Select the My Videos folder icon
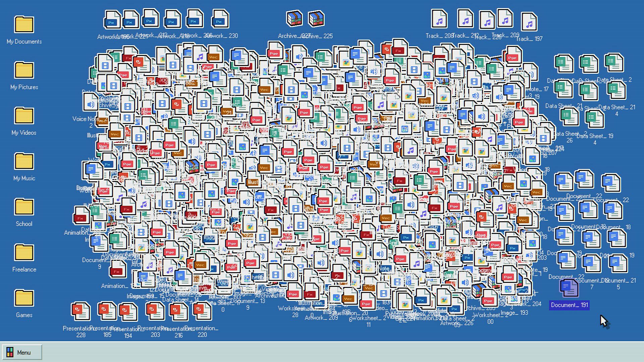Screen dimensions: 644x362 click(24, 116)
